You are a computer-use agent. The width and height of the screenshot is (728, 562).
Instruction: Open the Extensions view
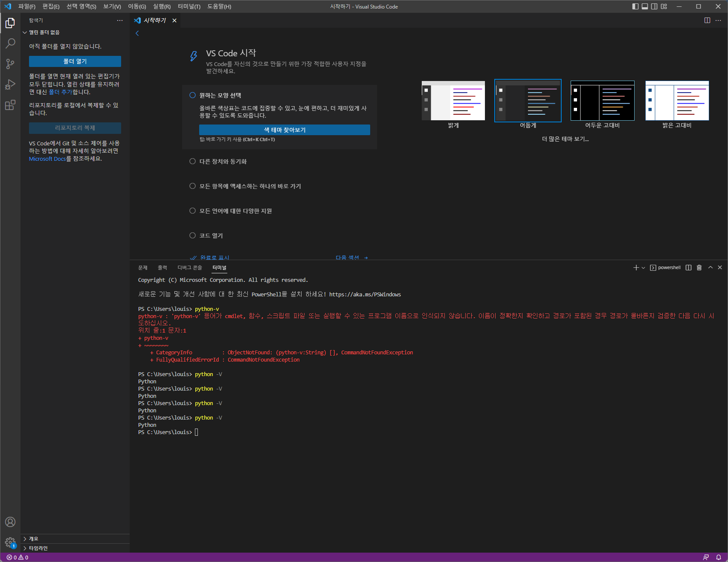10,105
